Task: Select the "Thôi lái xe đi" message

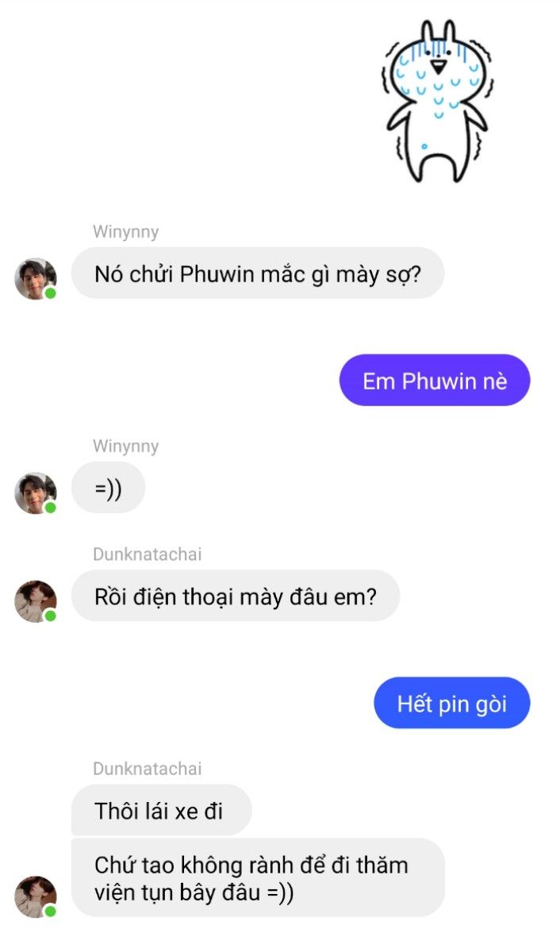Action: click(x=161, y=810)
